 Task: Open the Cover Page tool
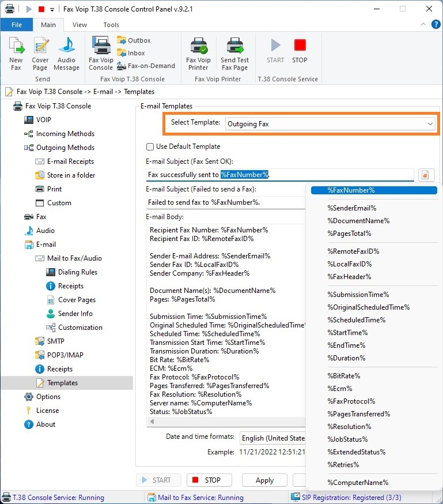pos(40,54)
